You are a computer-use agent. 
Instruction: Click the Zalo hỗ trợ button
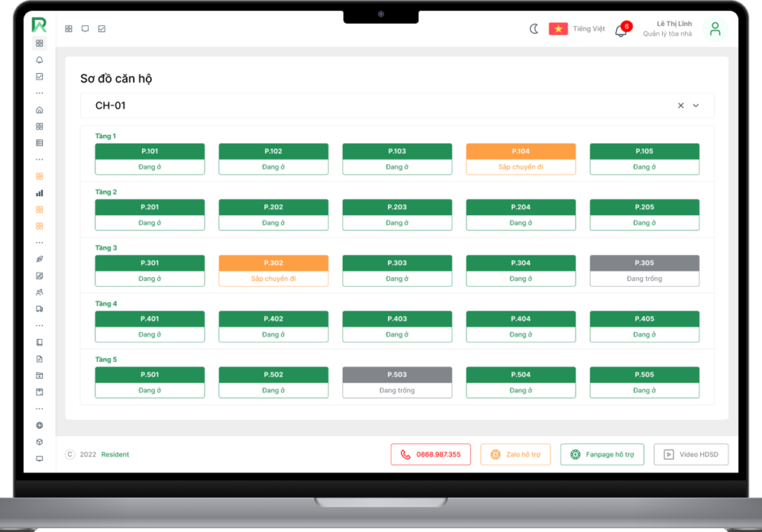coord(515,454)
